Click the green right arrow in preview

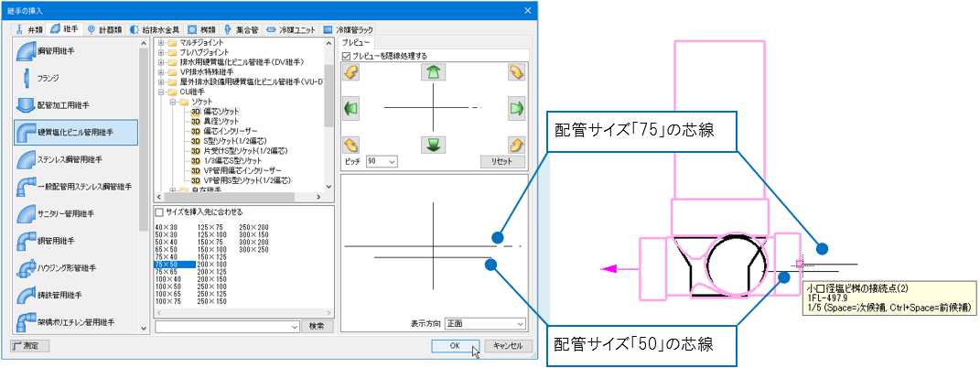point(516,108)
